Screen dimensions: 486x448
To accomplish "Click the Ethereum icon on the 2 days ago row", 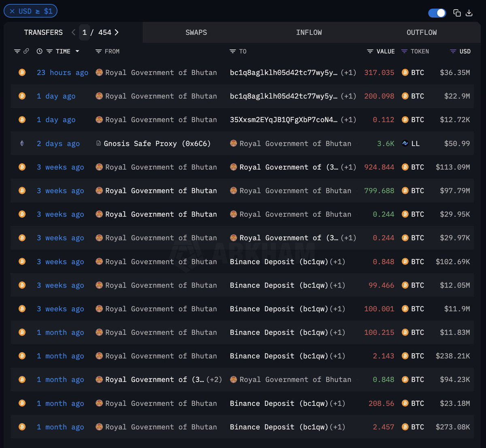I will click(22, 143).
